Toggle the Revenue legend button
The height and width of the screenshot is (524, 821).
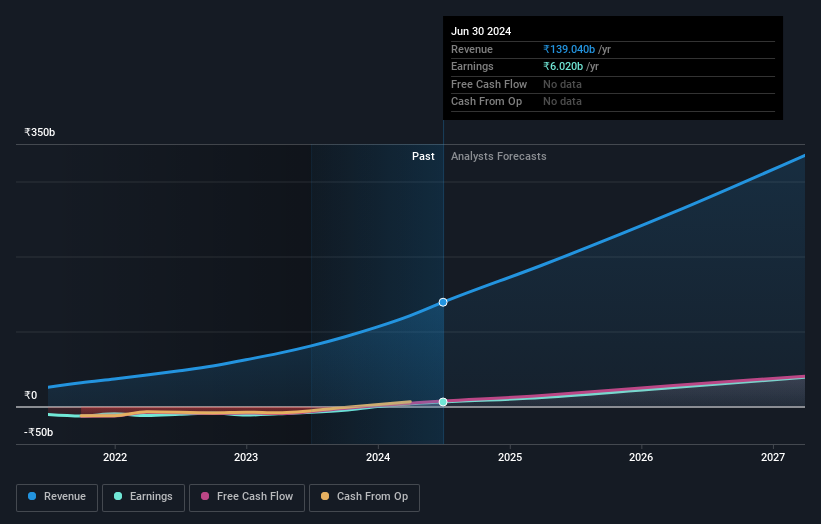pos(57,497)
